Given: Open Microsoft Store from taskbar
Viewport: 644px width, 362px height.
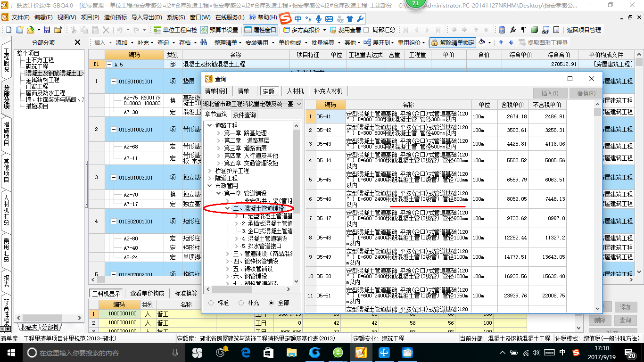Looking at the screenshot, I should click(x=268, y=352).
